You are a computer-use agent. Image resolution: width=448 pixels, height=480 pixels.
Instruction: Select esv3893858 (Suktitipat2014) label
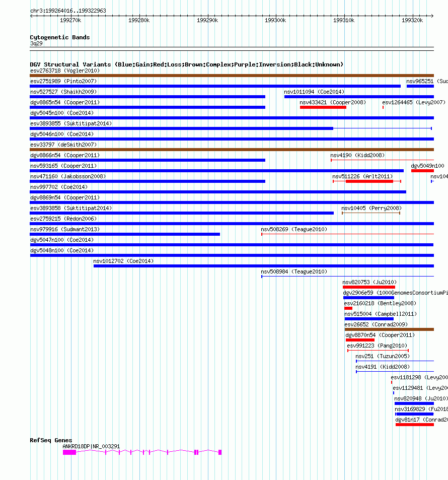[71, 208]
